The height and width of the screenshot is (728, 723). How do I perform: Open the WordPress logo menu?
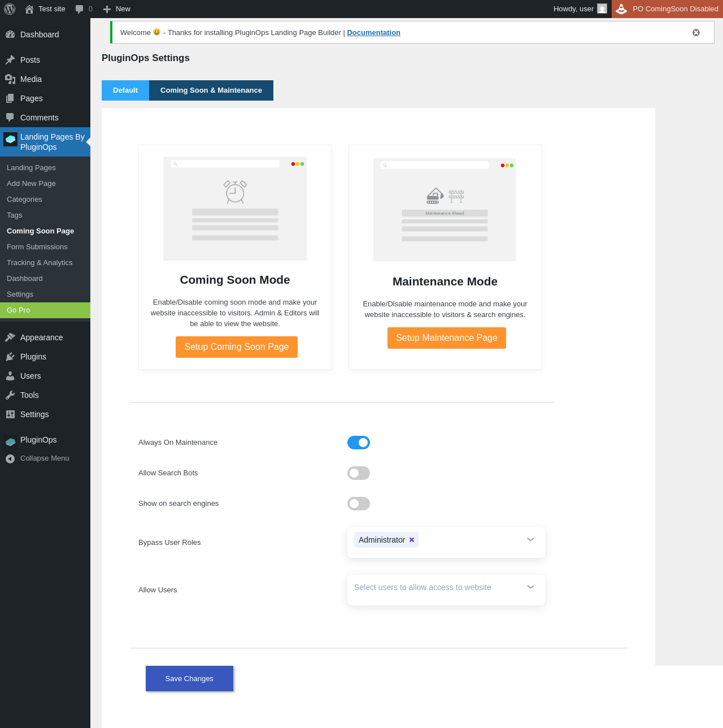10,9
